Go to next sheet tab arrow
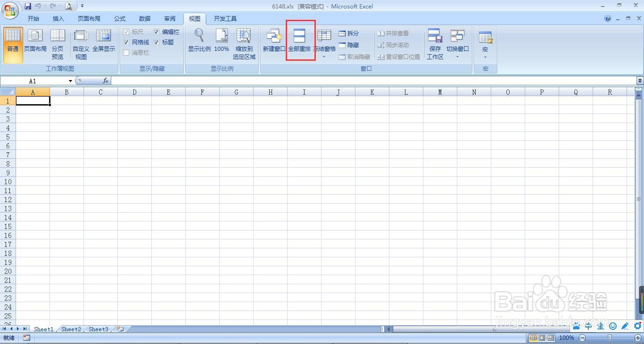Image resolution: width=644 pixels, height=344 pixels. [x=18, y=329]
